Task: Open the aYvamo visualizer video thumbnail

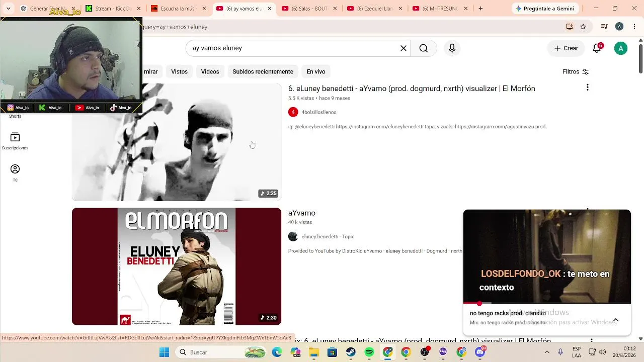Action: click(x=176, y=142)
